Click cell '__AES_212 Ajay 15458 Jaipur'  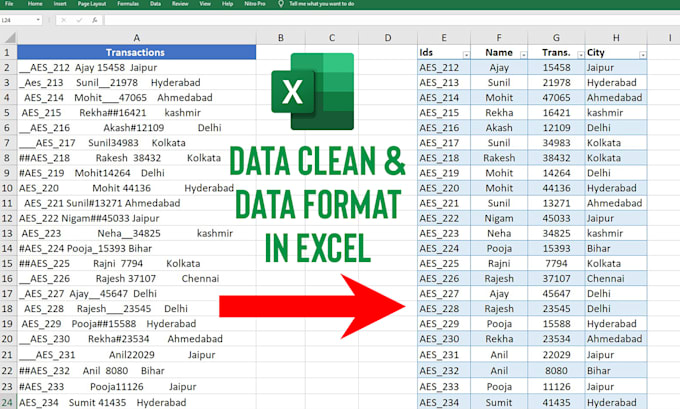137,68
